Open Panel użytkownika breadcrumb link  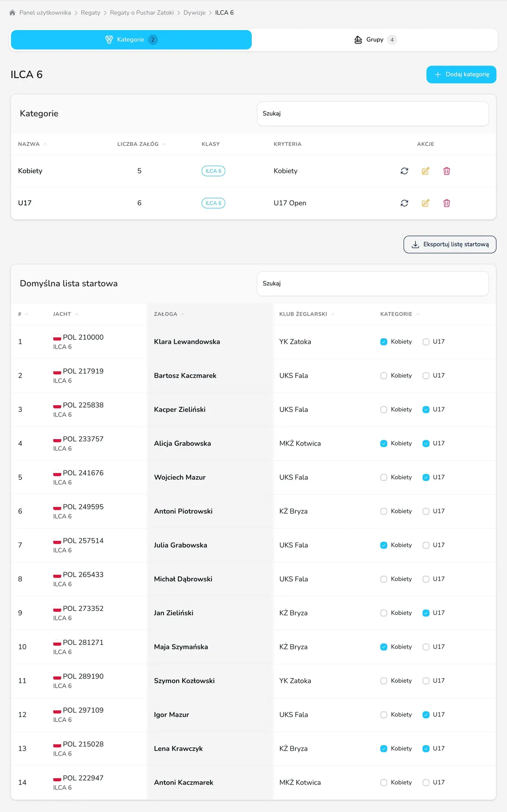point(45,13)
